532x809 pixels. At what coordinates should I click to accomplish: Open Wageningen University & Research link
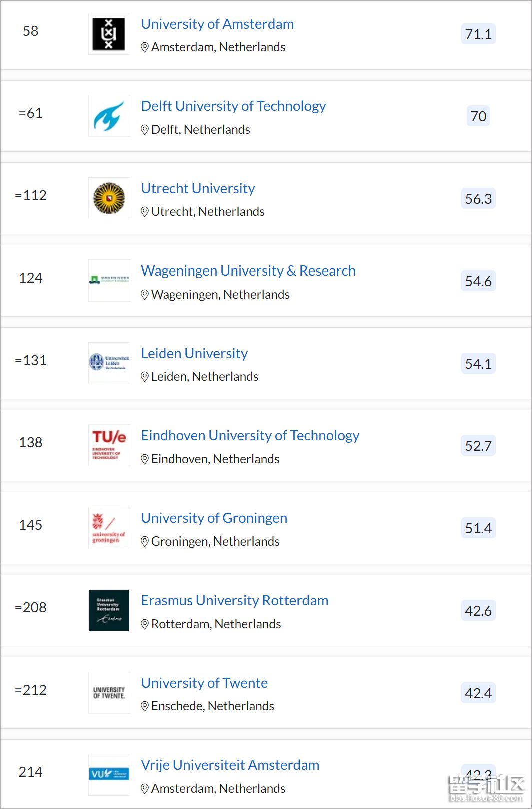[248, 271]
